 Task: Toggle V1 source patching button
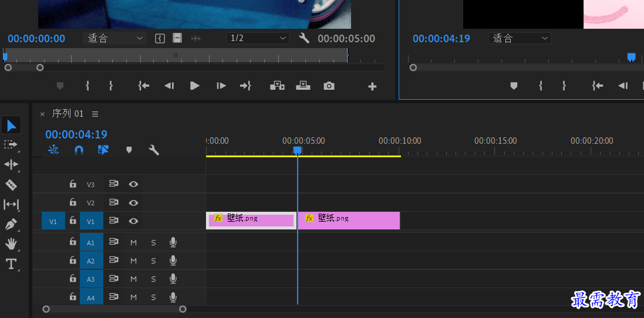click(53, 221)
